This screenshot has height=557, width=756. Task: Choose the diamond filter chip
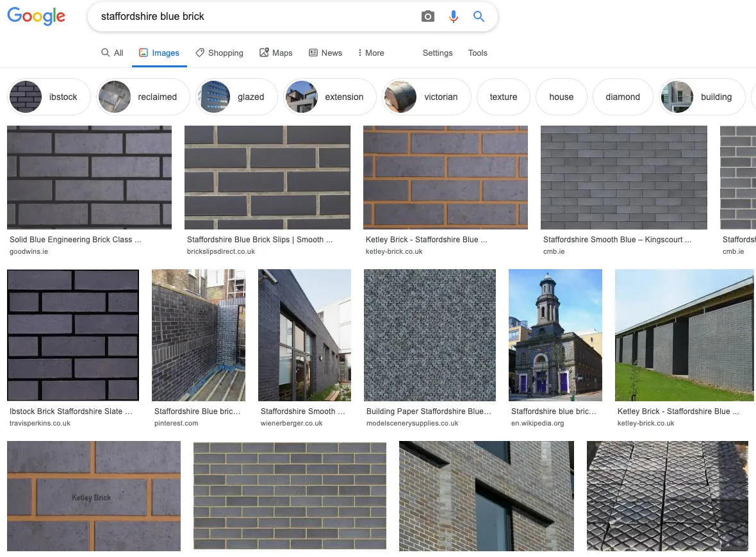[x=623, y=97]
